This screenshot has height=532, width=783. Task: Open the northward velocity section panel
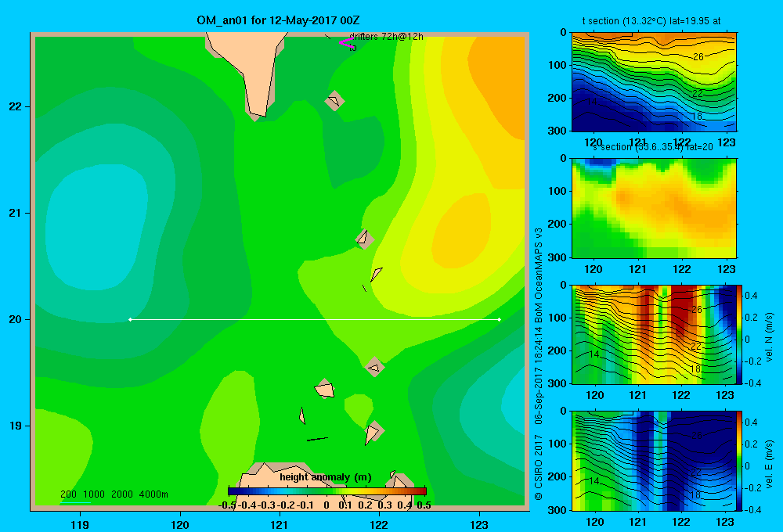[x=654, y=334]
